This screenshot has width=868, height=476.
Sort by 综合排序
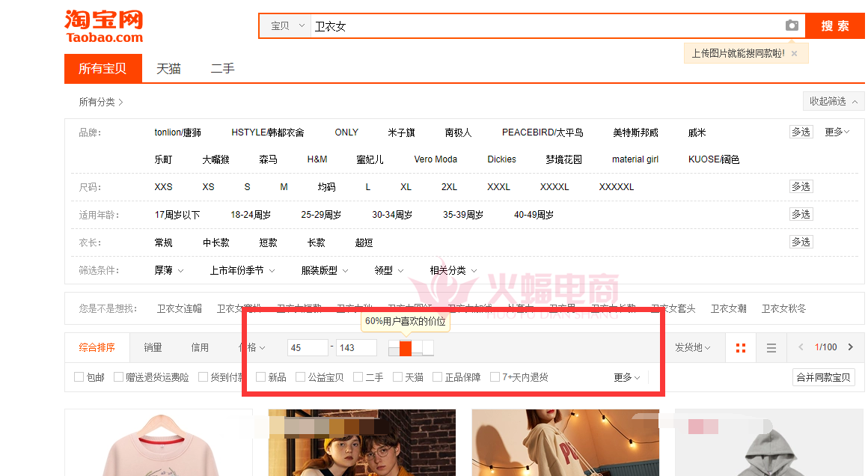coord(97,347)
